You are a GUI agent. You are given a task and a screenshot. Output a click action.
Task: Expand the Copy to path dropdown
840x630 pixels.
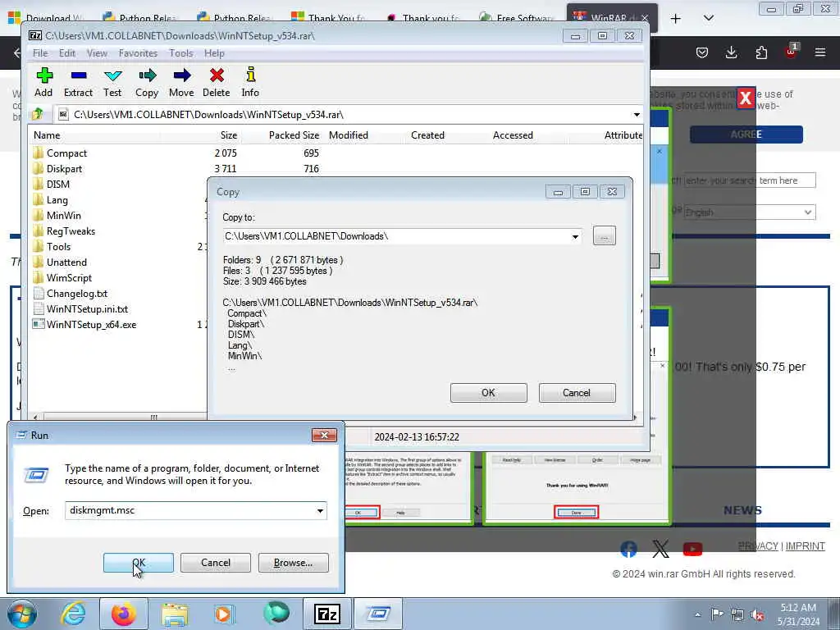click(575, 236)
